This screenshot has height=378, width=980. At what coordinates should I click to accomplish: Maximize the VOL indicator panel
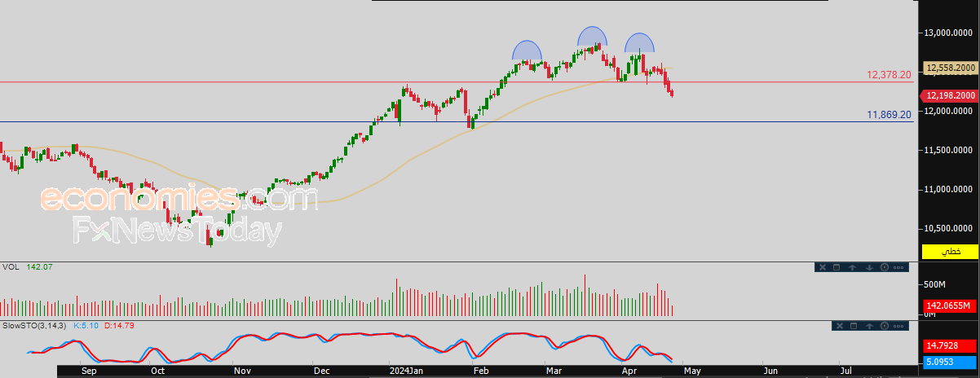(837, 267)
